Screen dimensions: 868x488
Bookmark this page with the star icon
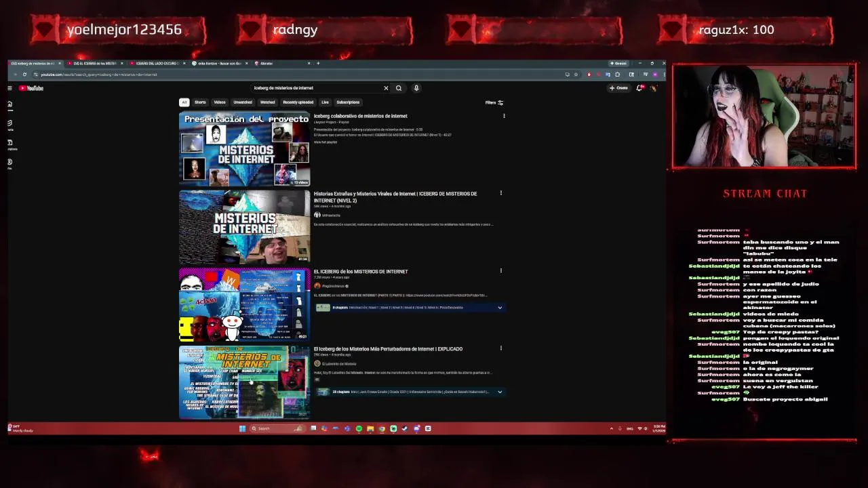[x=576, y=75]
